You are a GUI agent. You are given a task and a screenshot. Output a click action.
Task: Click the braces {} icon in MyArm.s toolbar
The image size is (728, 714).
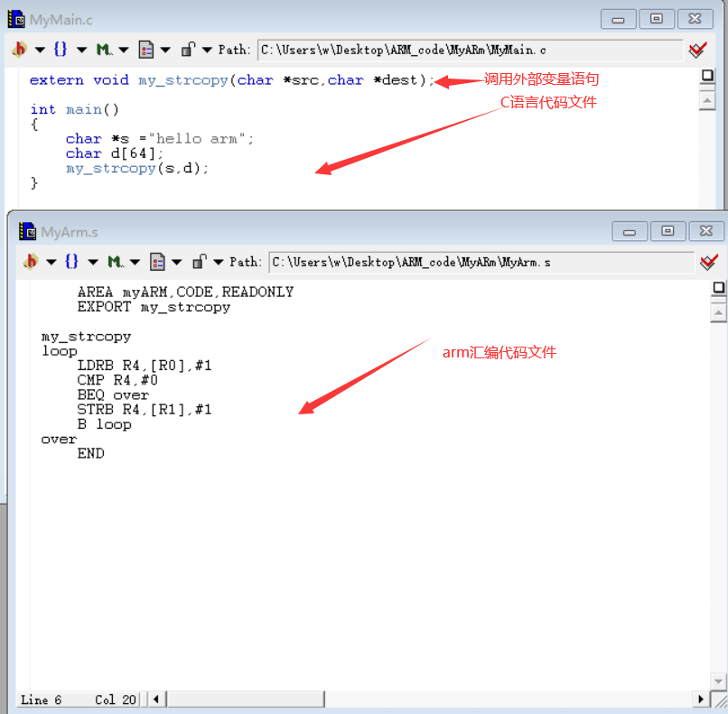[x=71, y=262]
